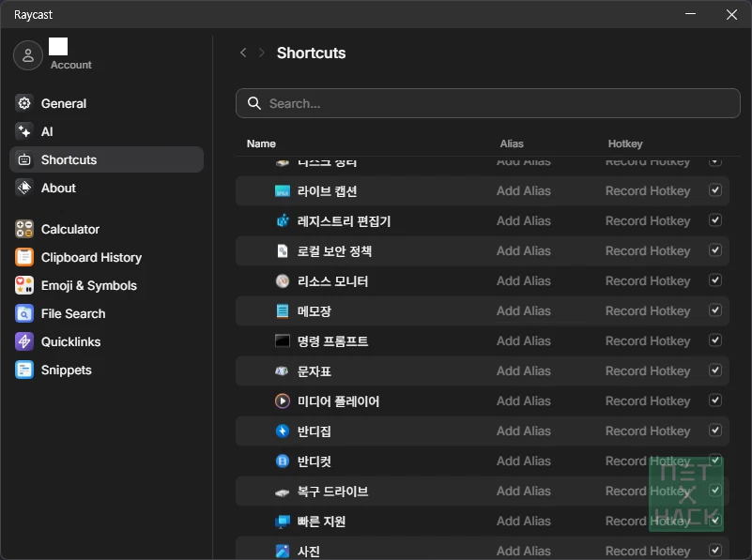Click the Name column header
The width and height of the screenshot is (752, 560).
pyautogui.click(x=261, y=144)
